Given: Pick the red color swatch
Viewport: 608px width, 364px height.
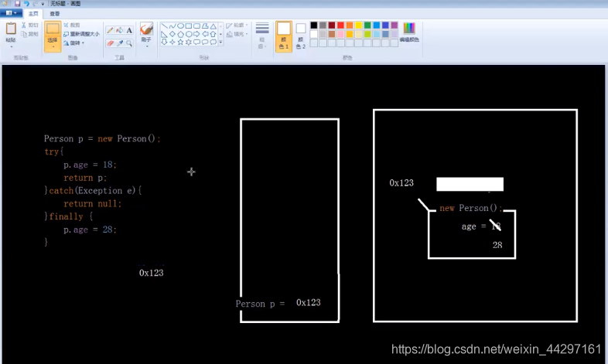Looking at the screenshot, I should [x=341, y=26].
